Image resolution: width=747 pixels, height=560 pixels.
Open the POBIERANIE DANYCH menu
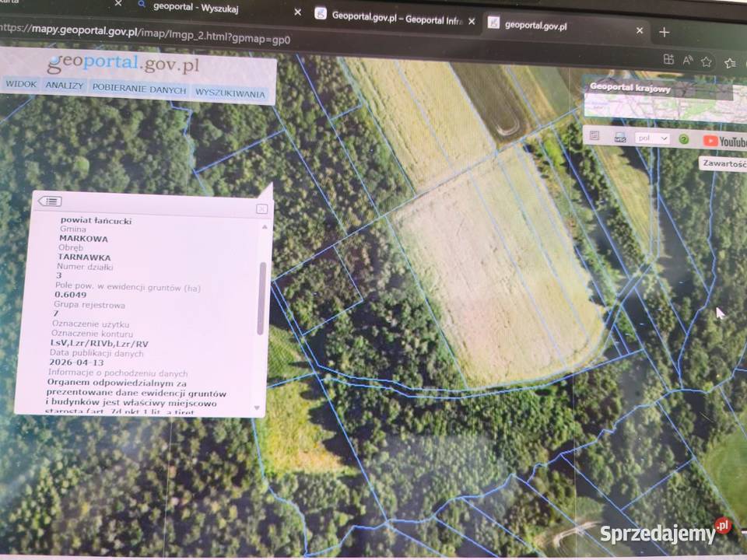pyautogui.click(x=139, y=89)
